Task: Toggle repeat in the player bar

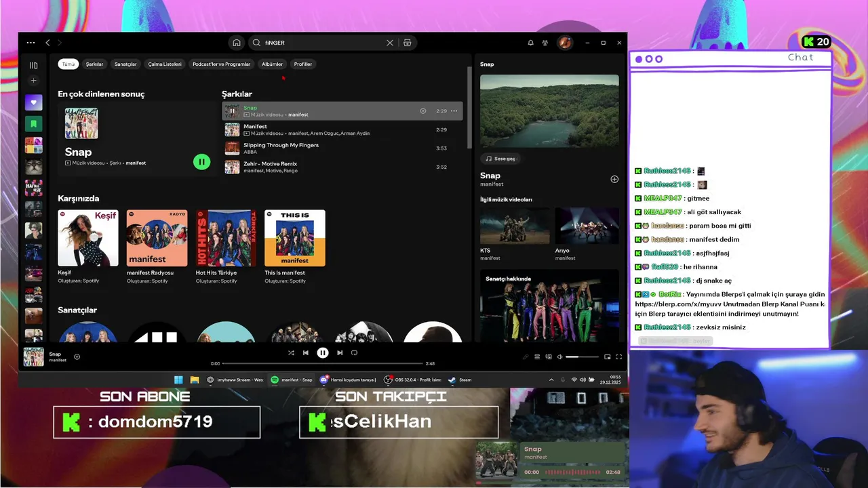Action: (354, 352)
